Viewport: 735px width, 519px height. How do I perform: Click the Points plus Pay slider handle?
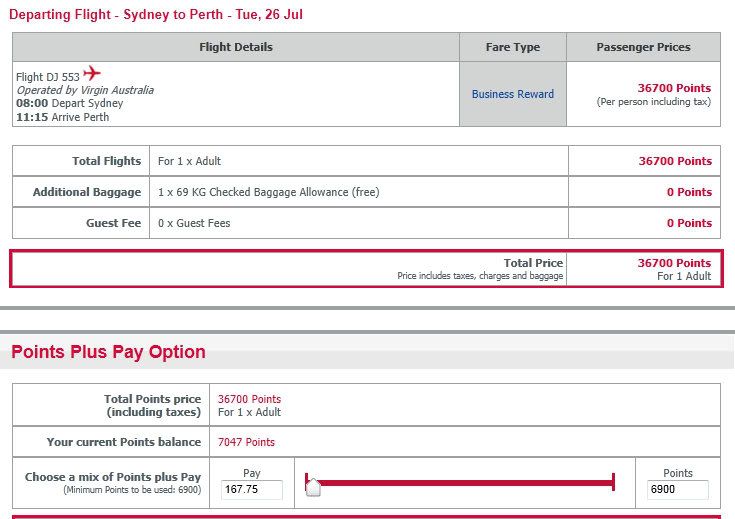coord(313,487)
